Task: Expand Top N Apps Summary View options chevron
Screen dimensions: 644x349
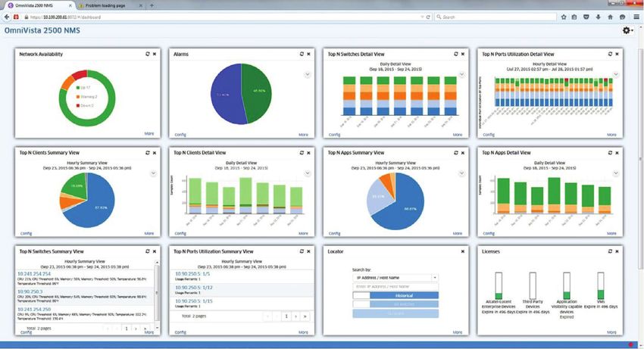Action: (461, 173)
